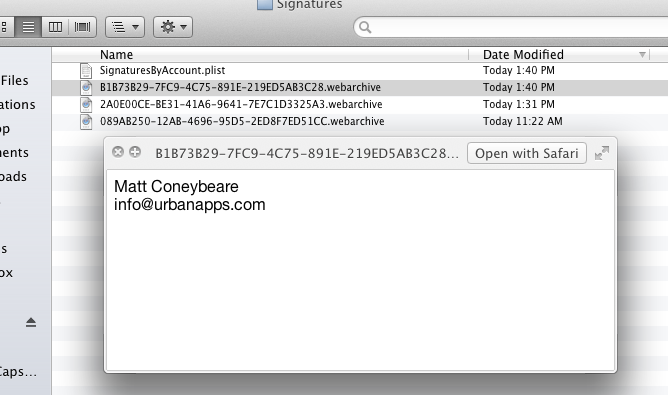Open the gear action menu

173,27
